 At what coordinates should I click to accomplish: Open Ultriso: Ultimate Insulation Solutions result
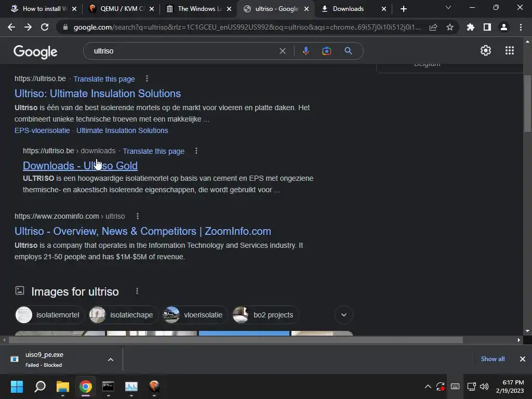point(98,94)
